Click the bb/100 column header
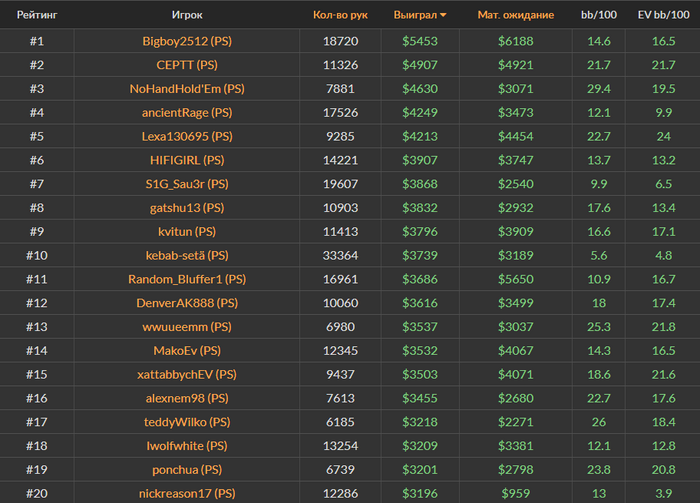The image size is (700, 503). click(599, 15)
